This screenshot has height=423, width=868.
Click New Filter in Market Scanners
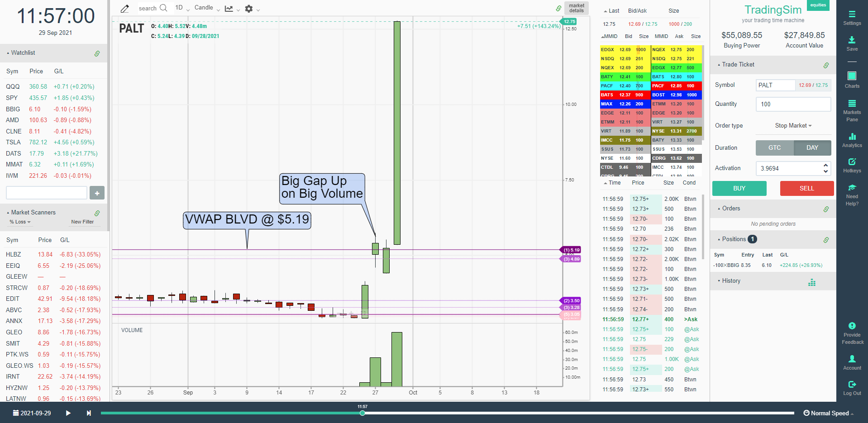point(82,222)
